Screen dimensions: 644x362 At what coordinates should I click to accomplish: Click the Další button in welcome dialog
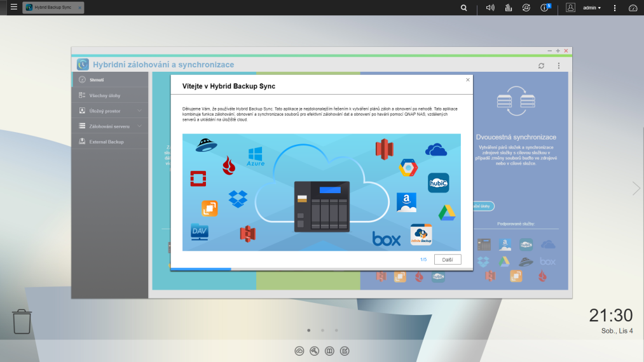point(448,259)
